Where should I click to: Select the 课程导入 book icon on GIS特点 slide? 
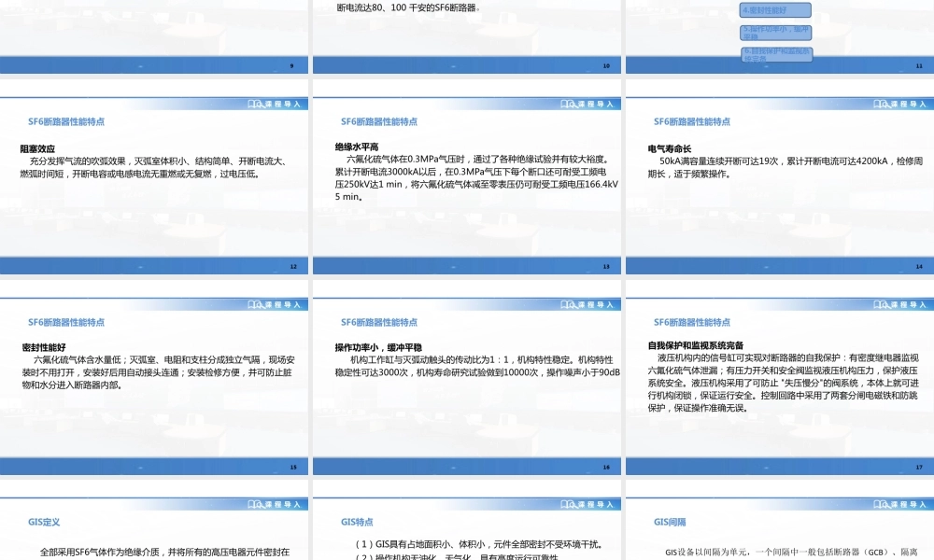click(x=568, y=505)
